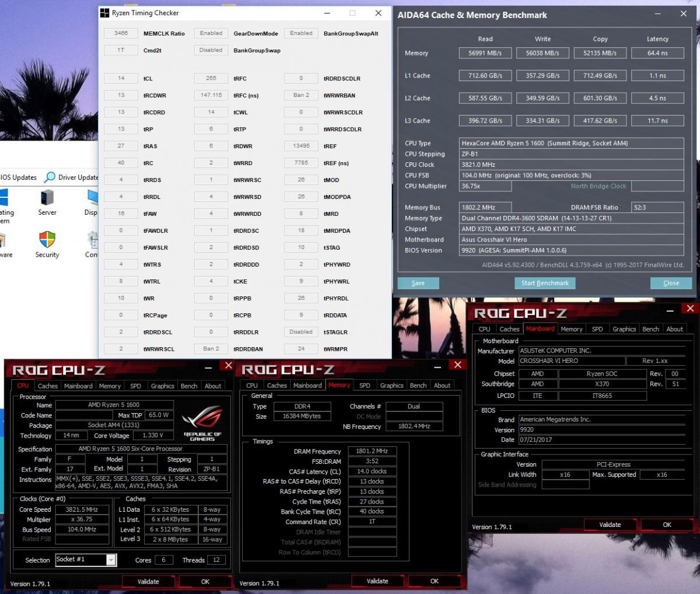Image resolution: width=700 pixels, height=594 pixels.
Task: Open the Security shield desktop icon
Action: 47,239
